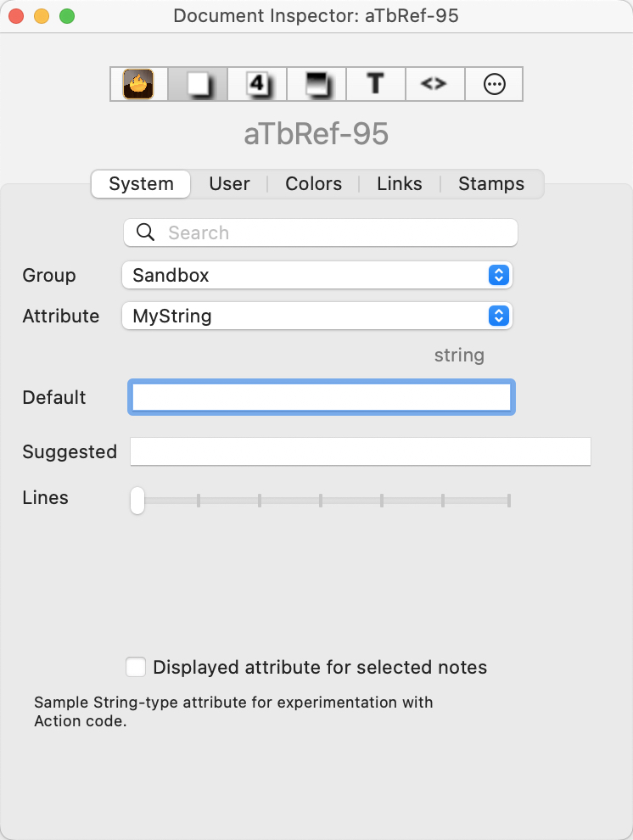
Task: Switch to the Properties Inspector icon
Action: click(x=257, y=84)
